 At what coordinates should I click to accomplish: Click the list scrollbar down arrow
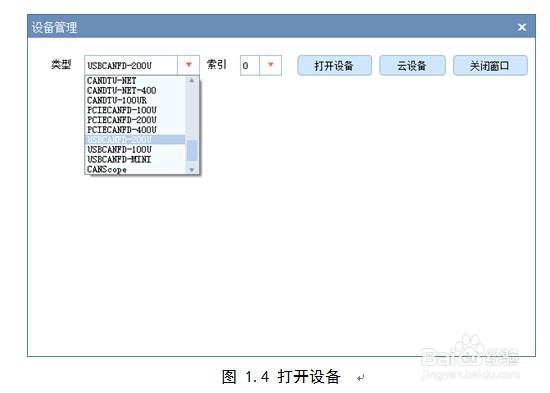pos(192,170)
